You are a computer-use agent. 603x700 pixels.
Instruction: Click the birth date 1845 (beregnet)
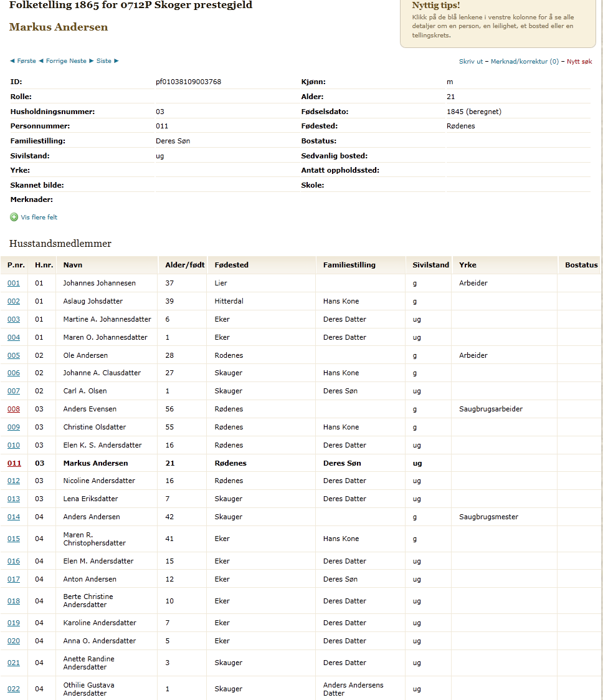(473, 112)
